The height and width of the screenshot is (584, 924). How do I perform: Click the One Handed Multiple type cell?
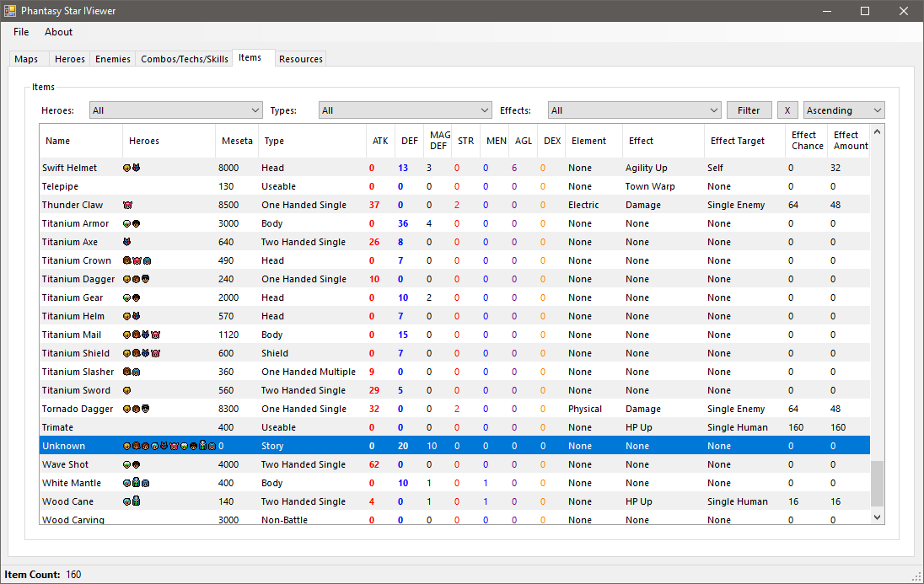coord(309,372)
